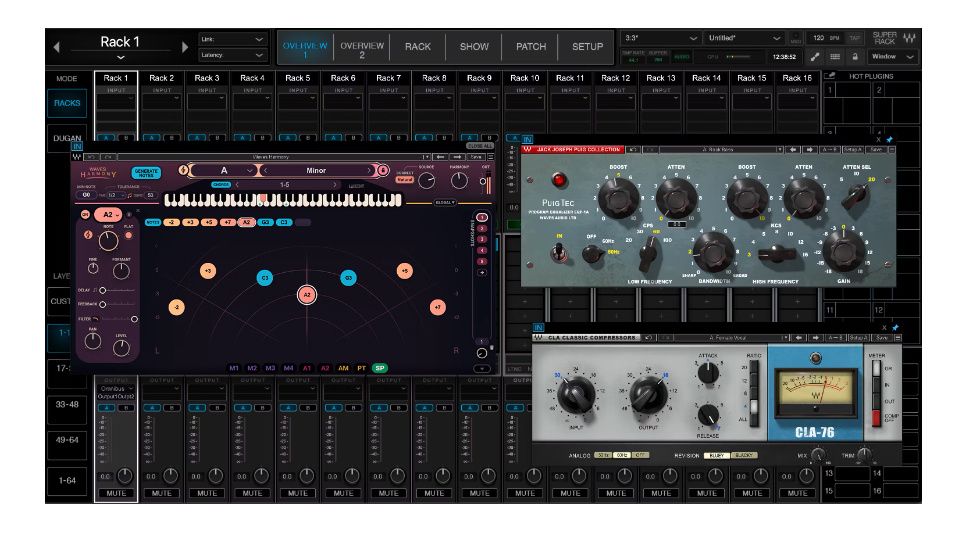Screen dimensions: 967x533
Task: Open the Rack tab
Action: [x=418, y=47]
